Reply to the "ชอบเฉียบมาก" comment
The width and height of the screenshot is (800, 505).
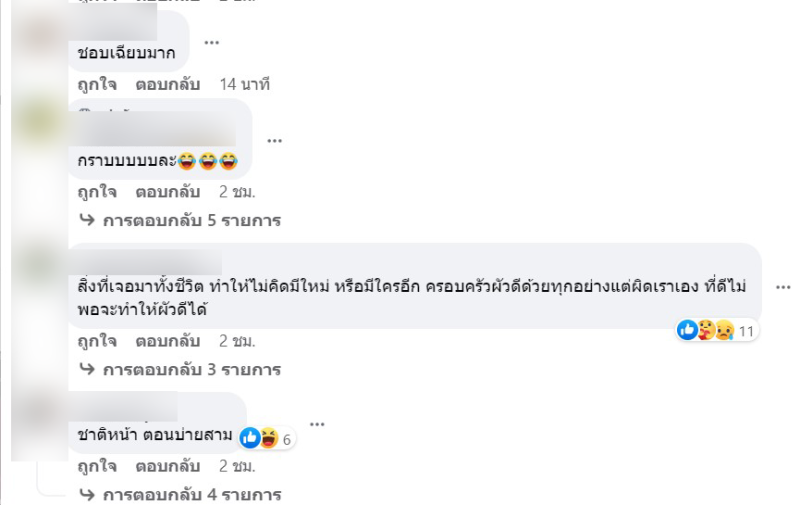pyautogui.click(x=167, y=84)
